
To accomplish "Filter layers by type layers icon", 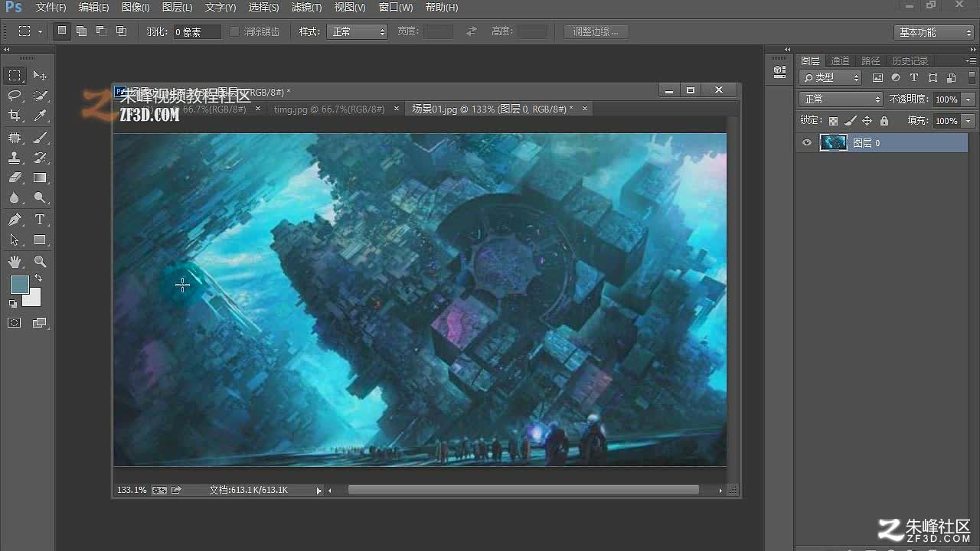I will [914, 78].
